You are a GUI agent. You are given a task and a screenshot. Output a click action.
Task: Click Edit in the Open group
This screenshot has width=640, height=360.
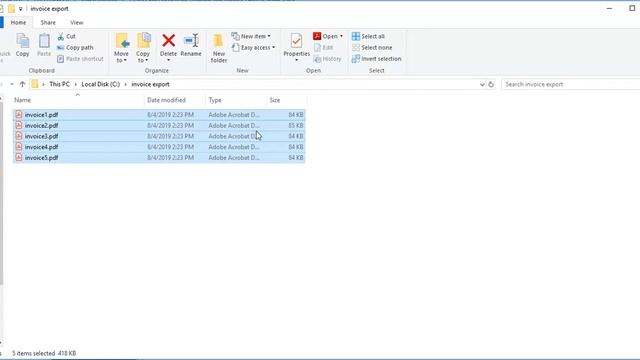(323, 48)
